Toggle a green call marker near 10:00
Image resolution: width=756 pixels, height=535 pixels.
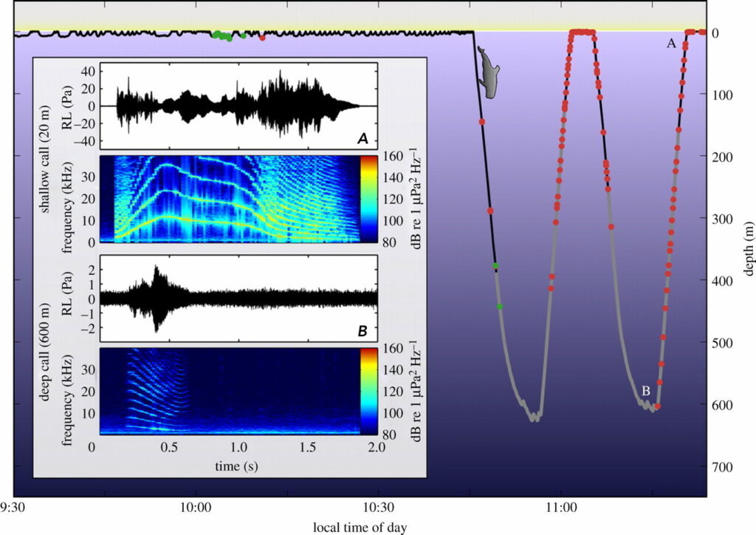point(221,34)
